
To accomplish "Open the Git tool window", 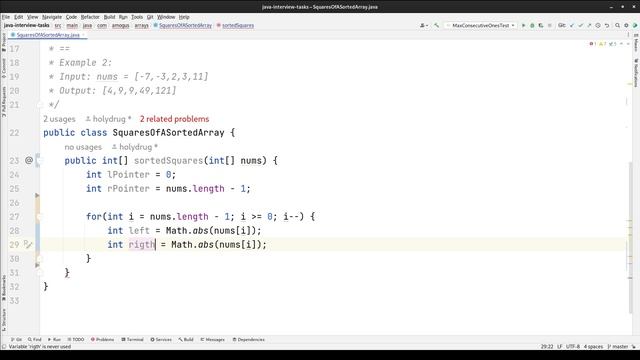I will pos(17,340).
